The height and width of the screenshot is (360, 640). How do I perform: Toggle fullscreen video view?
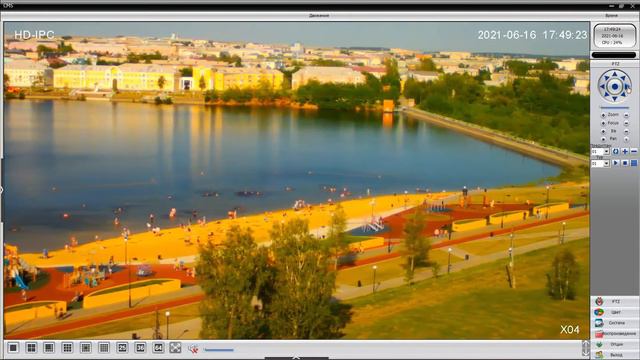pyautogui.click(x=176, y=348)
